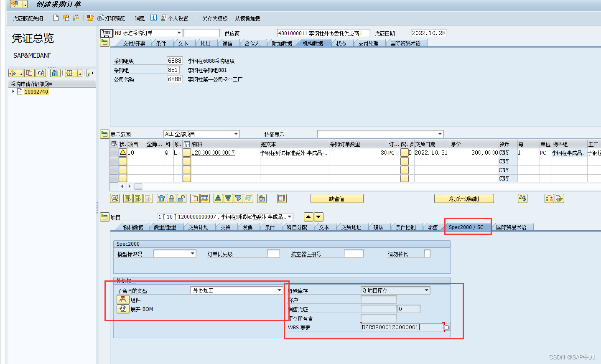The image size is (601, 364).
Task: Click the blue information icon beside 消息
Action: pyautogui.click(x=153, y=18)
